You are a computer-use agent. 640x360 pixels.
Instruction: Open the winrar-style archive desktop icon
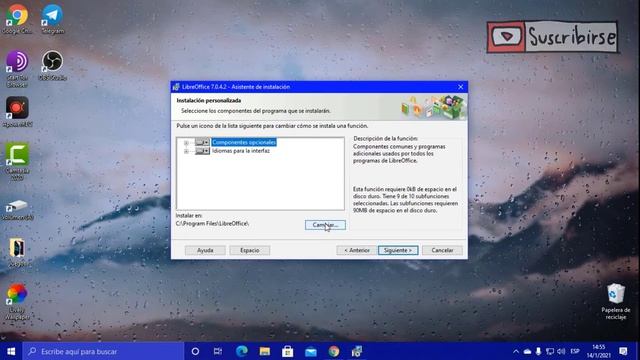click(17, 251)
